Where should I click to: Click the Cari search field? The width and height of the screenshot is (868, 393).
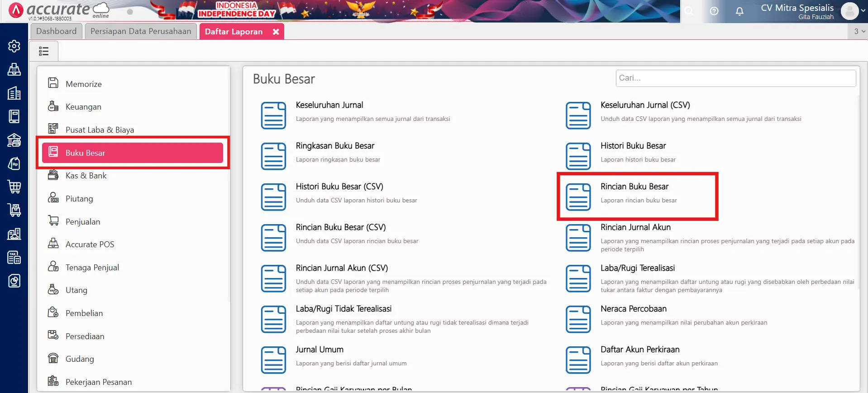[x=735, y=78]
